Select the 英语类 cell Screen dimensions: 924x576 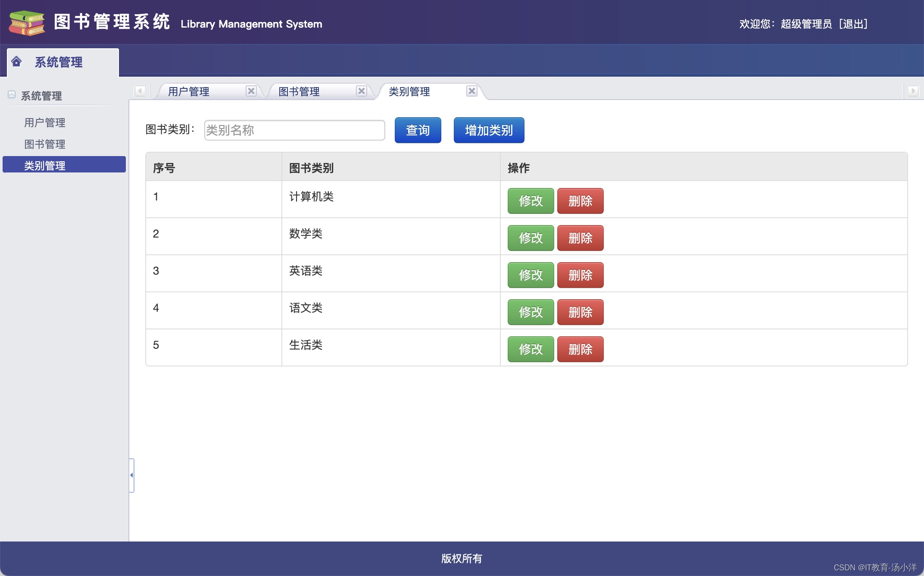click(x=391, y=273)
